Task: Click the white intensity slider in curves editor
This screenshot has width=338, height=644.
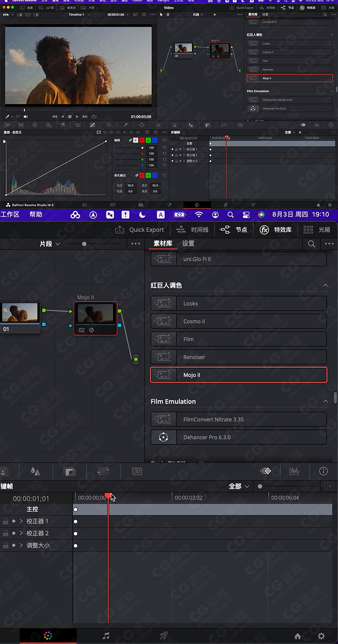Action: 129,148
